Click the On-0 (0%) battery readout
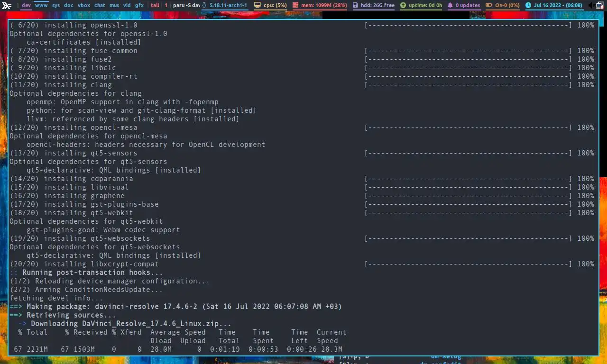The height and width of the screenshot is (364, 607). point(507,6)
